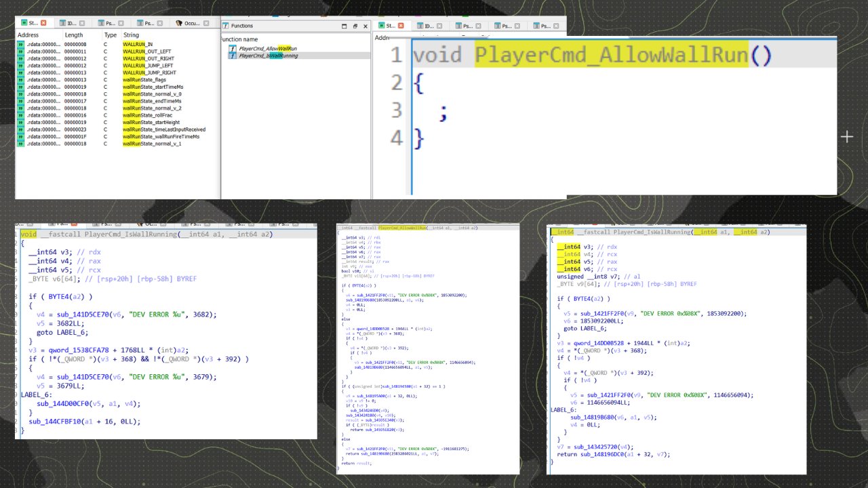Click the string icon beside wallRunState_flags
Viewport: 868px width, 488px height.
coord(20,79)
